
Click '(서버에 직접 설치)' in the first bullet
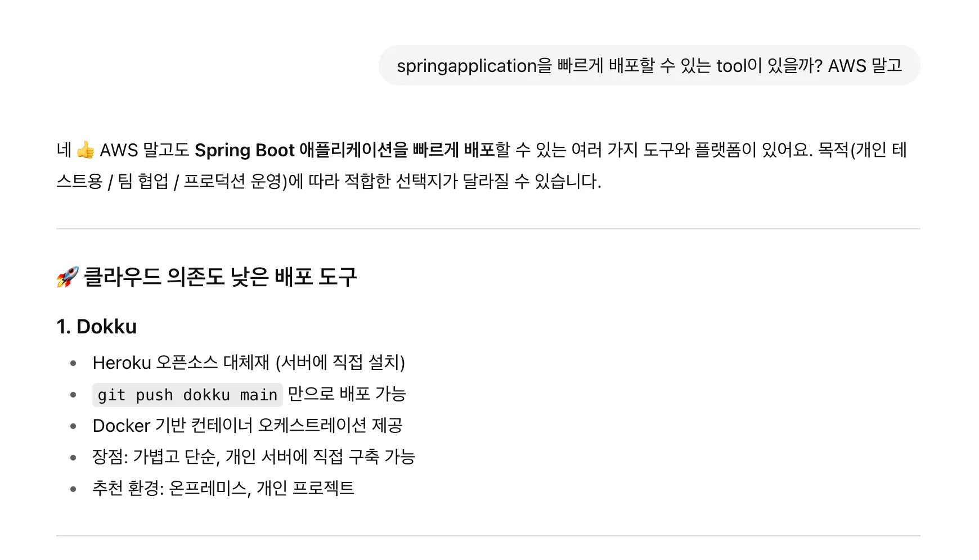coord(340,363)
